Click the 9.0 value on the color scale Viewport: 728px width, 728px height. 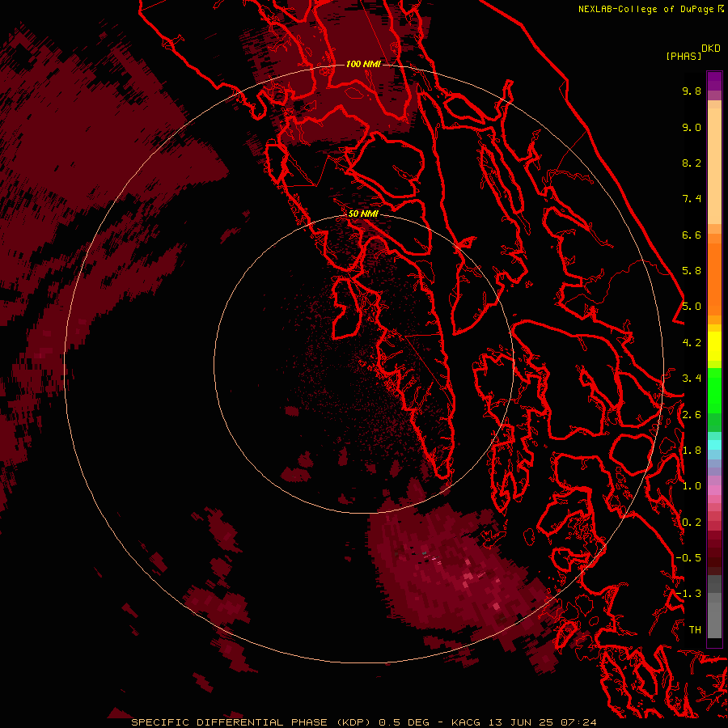[692, 127]
